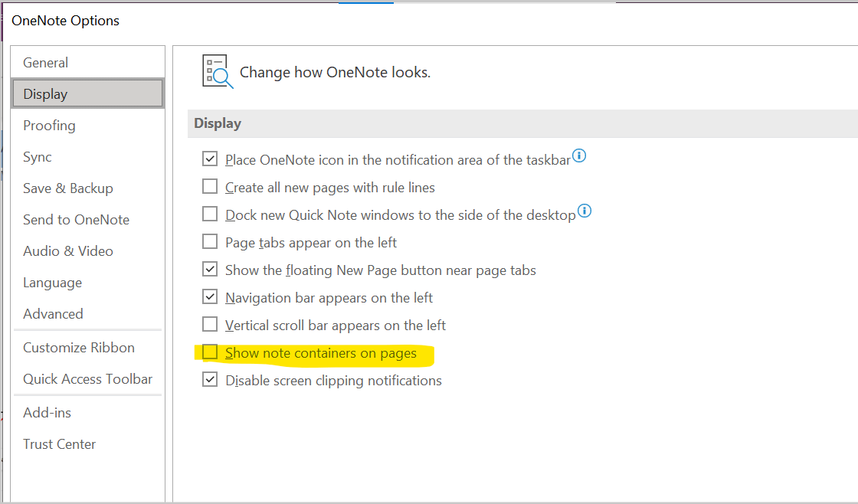Switch to Proofing options

point(48,125)
